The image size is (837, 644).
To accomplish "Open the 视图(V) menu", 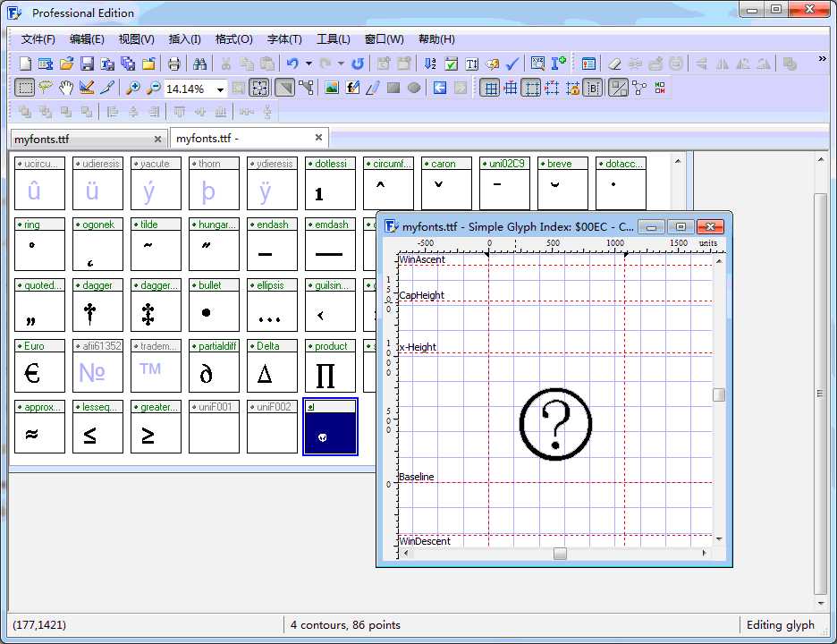I will click(136, 39).
